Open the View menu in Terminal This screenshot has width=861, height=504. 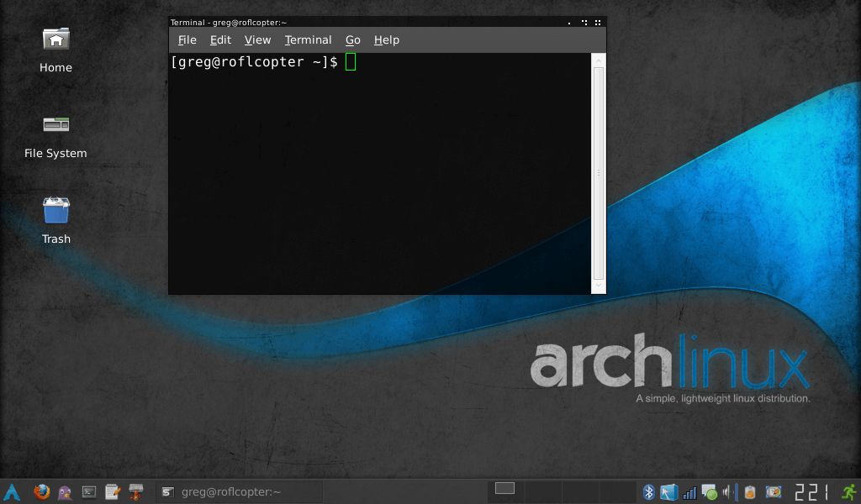point(257,40)
